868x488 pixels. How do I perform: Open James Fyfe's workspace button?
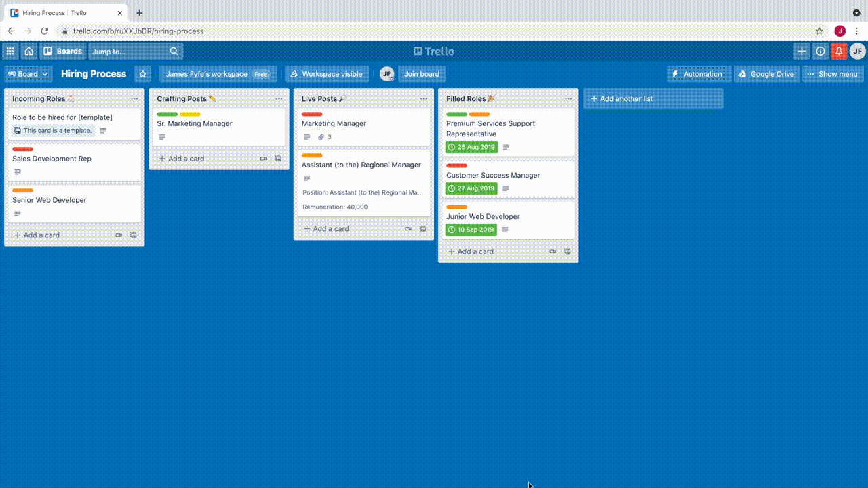coord(218,74)
